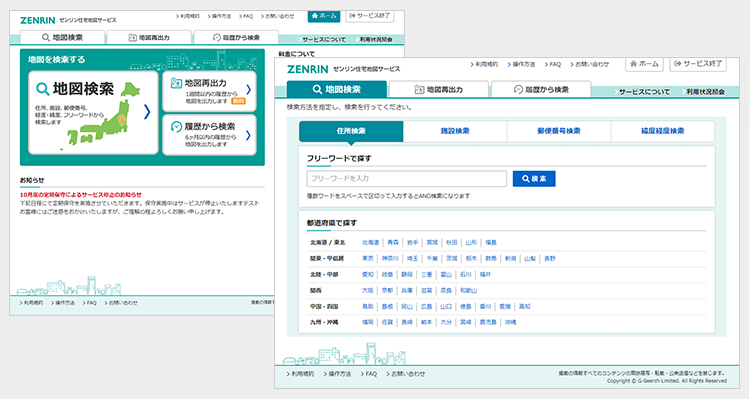This screenshot has width=750, height=400.
Task: Choose the 福島 prefecture link
Action: pyautogui.click(x=491, y=243)
